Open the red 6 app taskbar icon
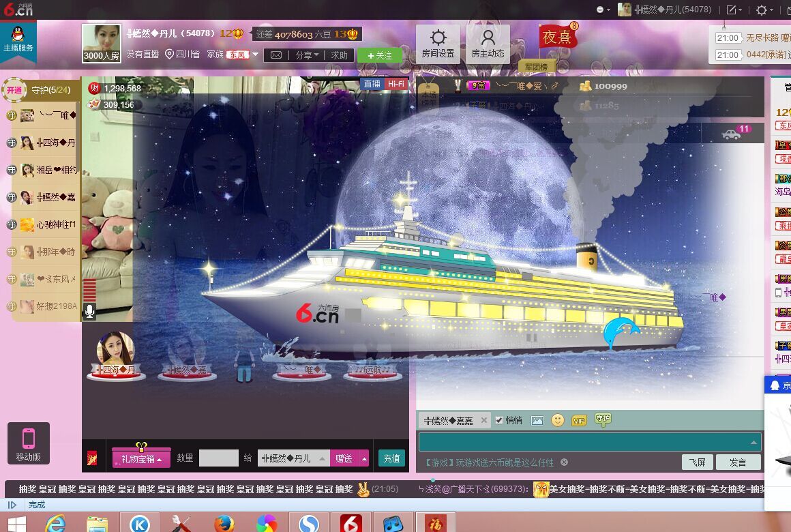Screen dimensions: 791x532 (x=350, y=524)
